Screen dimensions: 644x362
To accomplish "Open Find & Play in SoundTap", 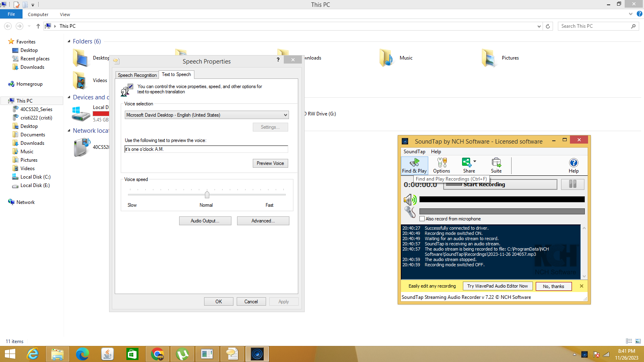I will 414,165.
